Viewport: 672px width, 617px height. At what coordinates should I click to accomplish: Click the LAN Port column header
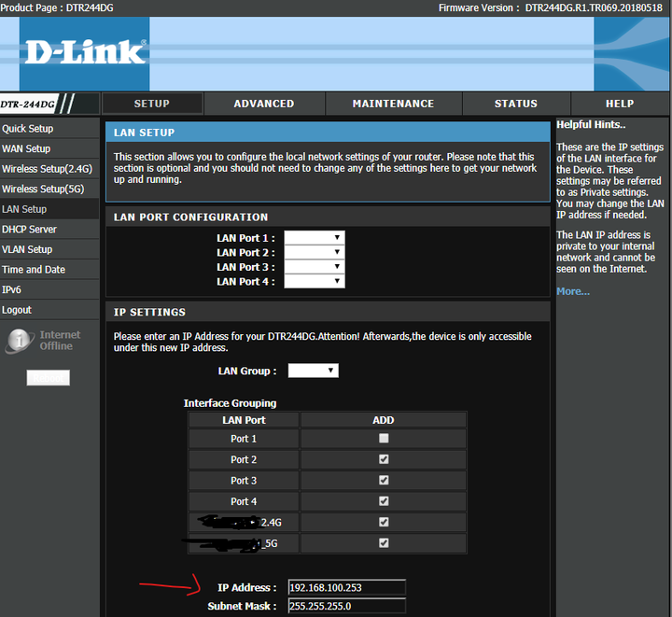coord(244,420)
